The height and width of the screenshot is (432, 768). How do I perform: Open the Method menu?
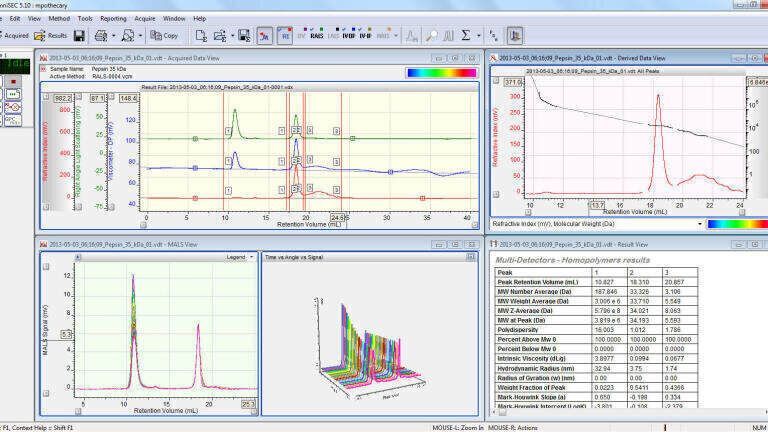(59, 19)
